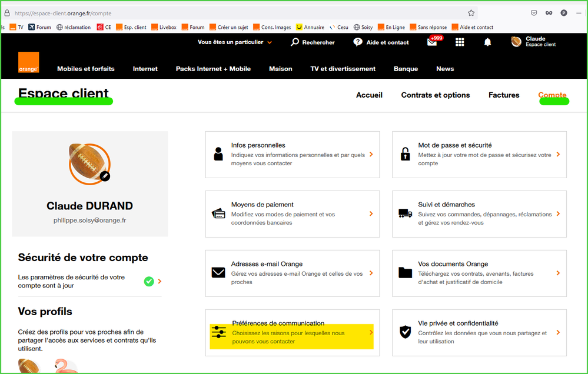Click the Orange logo
The width and height of the screenshot is (588, 374).
click(x=28, y=62)
